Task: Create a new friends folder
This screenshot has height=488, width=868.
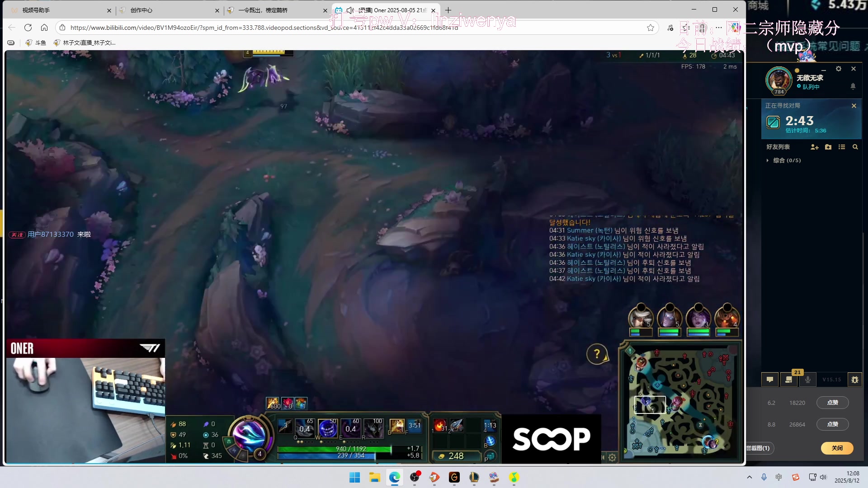Action: click(828, 147)
